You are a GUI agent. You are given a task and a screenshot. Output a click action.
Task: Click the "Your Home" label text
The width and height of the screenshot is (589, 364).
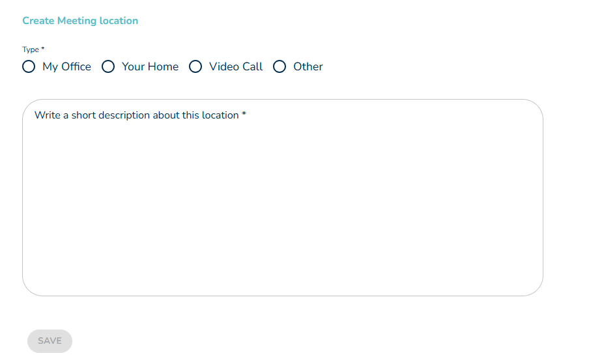150,66
